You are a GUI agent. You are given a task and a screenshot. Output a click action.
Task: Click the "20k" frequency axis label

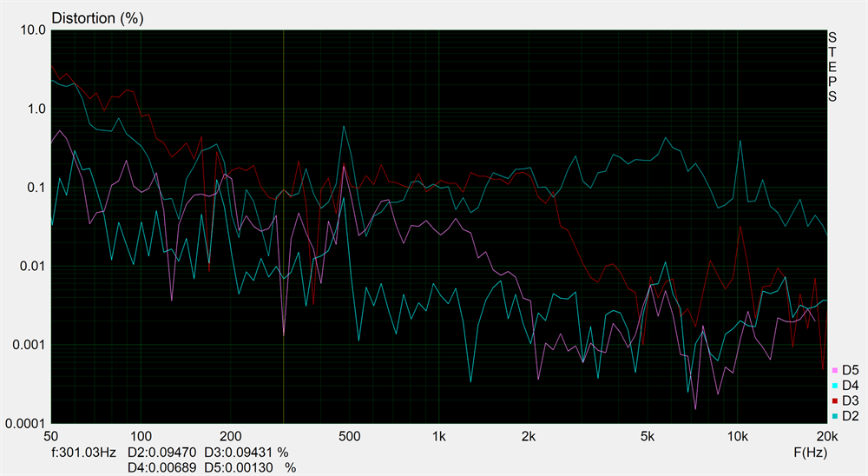coord(827,437)
